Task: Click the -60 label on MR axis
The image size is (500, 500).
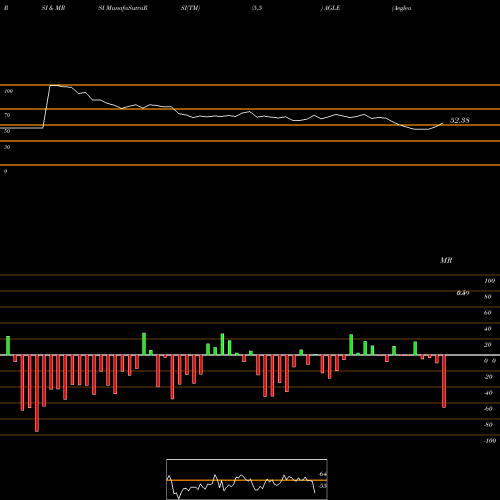Action: [x=488, y=409]
